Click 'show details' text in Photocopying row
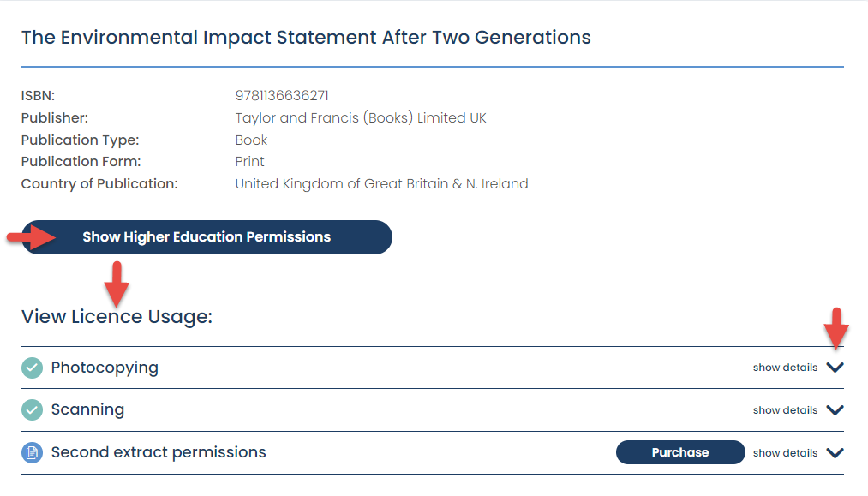 click(x=785, y=368)
